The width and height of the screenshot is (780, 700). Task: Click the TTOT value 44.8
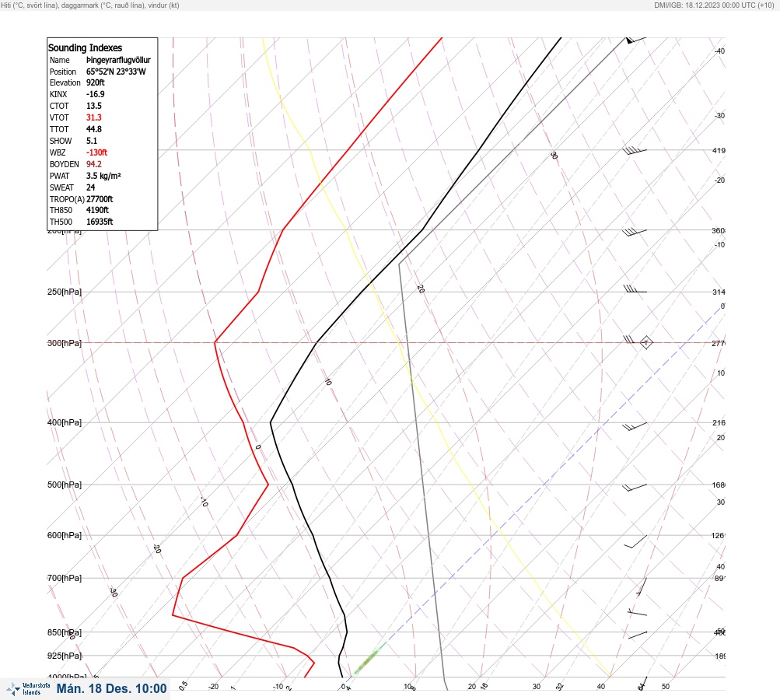(x=94, y=129)
